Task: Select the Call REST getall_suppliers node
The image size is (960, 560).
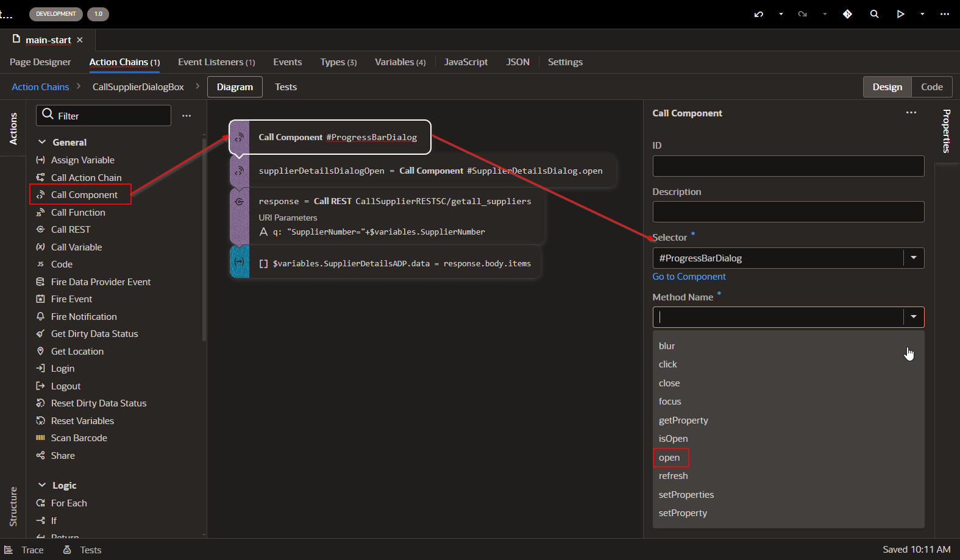Action: point(387,216)
